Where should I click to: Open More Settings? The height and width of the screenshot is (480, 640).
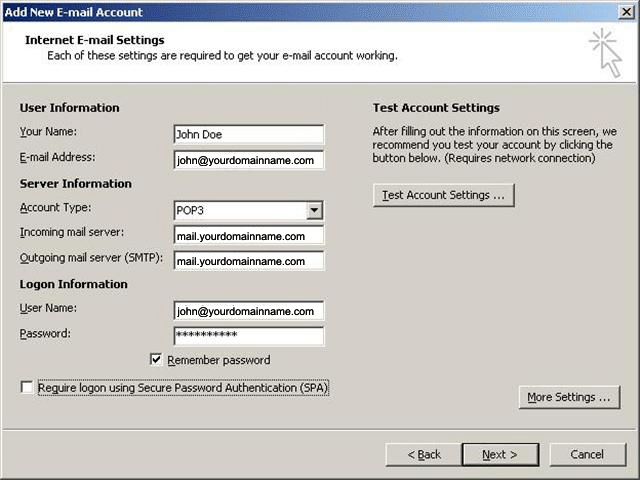[x=569, y=397]
